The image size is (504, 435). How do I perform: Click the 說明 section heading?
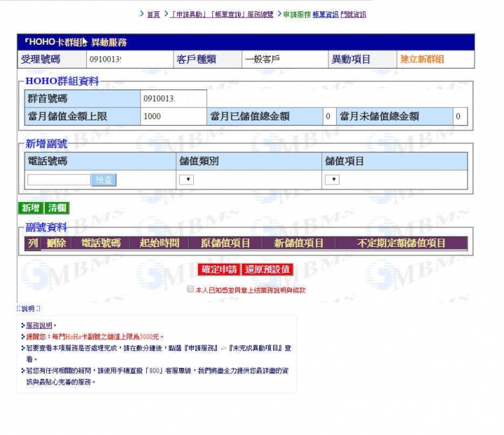[28, 309]
